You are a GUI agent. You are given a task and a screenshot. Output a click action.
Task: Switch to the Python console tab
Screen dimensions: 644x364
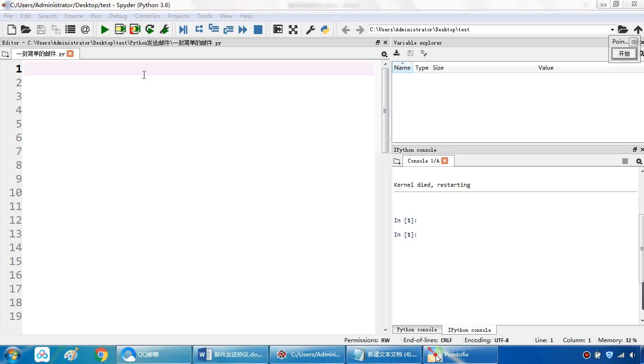(x=417, y=330)
